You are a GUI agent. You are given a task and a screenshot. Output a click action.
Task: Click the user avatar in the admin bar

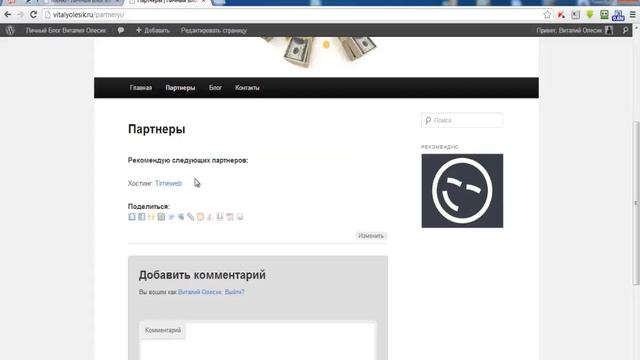point(609,30)
